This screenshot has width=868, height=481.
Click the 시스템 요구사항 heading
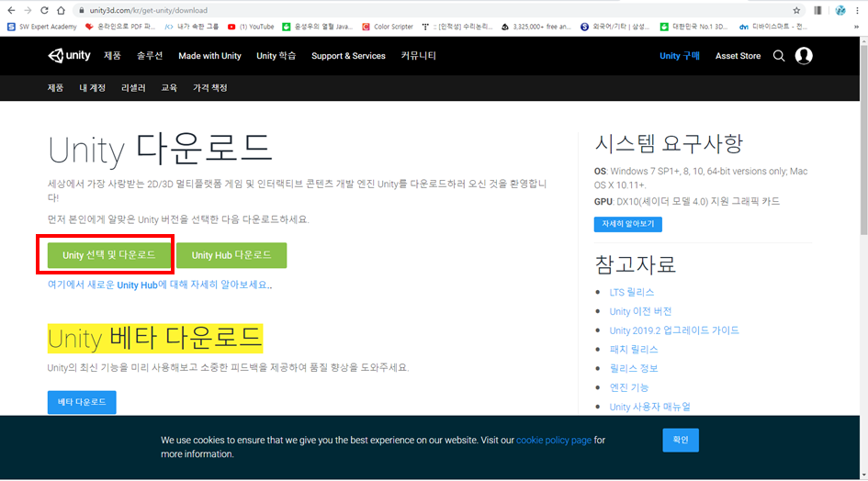click(669, 144)
